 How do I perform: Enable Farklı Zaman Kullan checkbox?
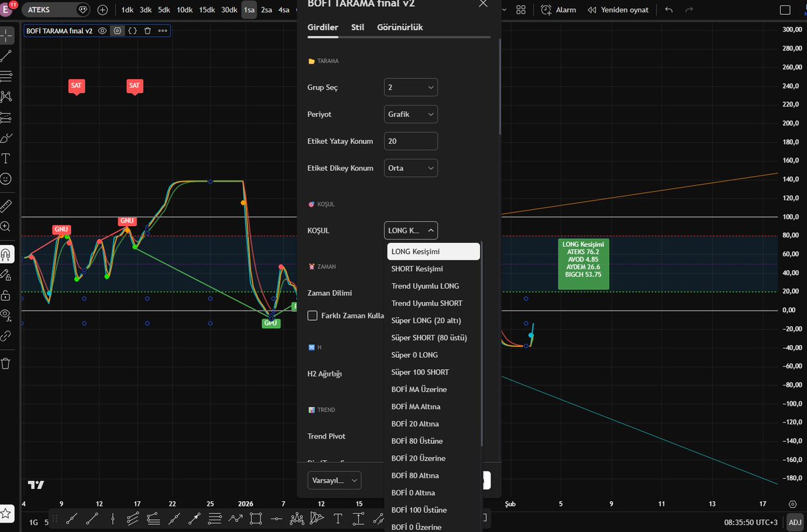pyautogui.click(x=312, y=315)
